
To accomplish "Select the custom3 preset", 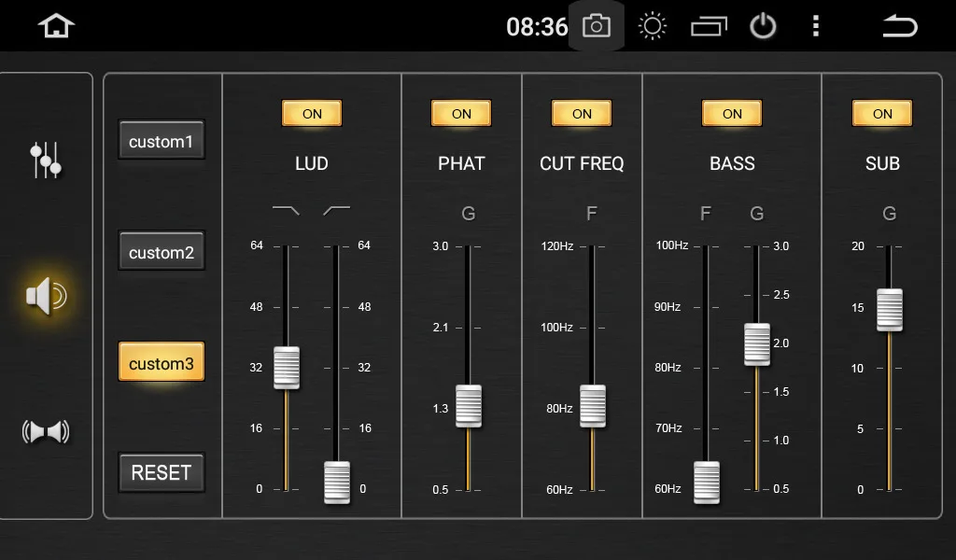I will point(161,363).
